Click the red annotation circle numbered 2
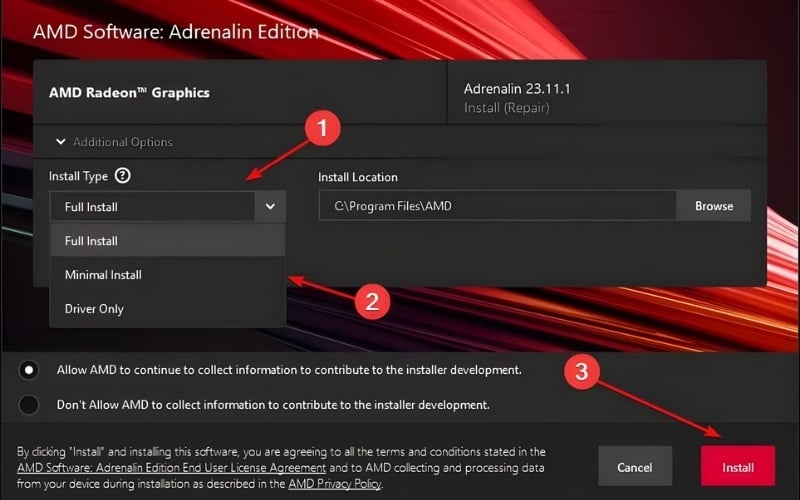 (x=371, y=301)
